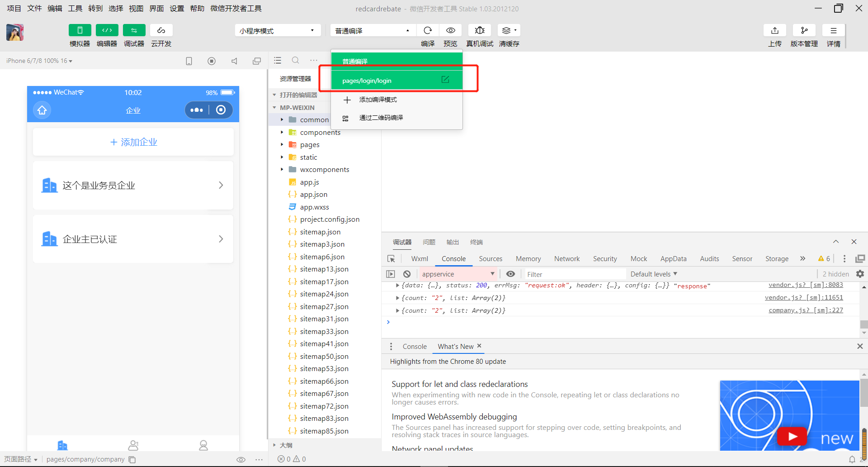This screenshot has width=868, height=467.
Task: Play the Chrome 80 update video thumbnail
Action: (792, 436)
